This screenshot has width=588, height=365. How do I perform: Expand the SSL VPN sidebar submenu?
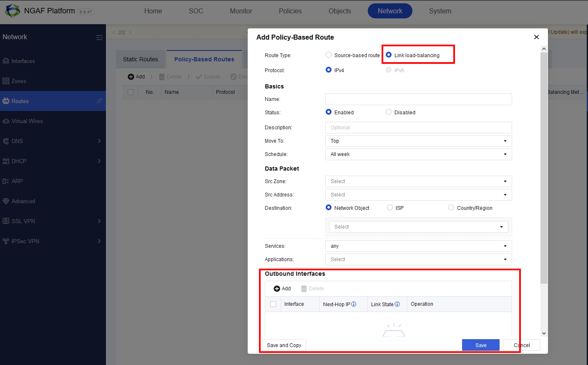99,221
